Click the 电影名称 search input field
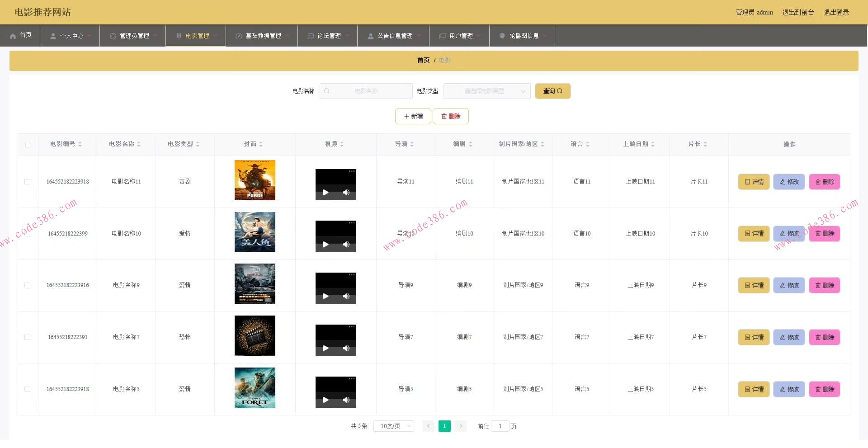Image resolution: width=868 pixels, height=448 pixels. pyautogui.click(x=366, y=91)
